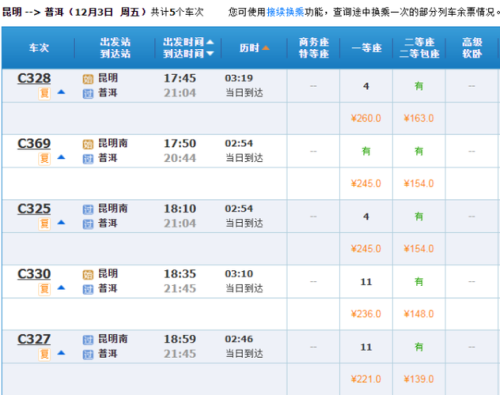Collapse price row with C328 blue arrow
Screen dimensions: 500x395
point(61,92)
